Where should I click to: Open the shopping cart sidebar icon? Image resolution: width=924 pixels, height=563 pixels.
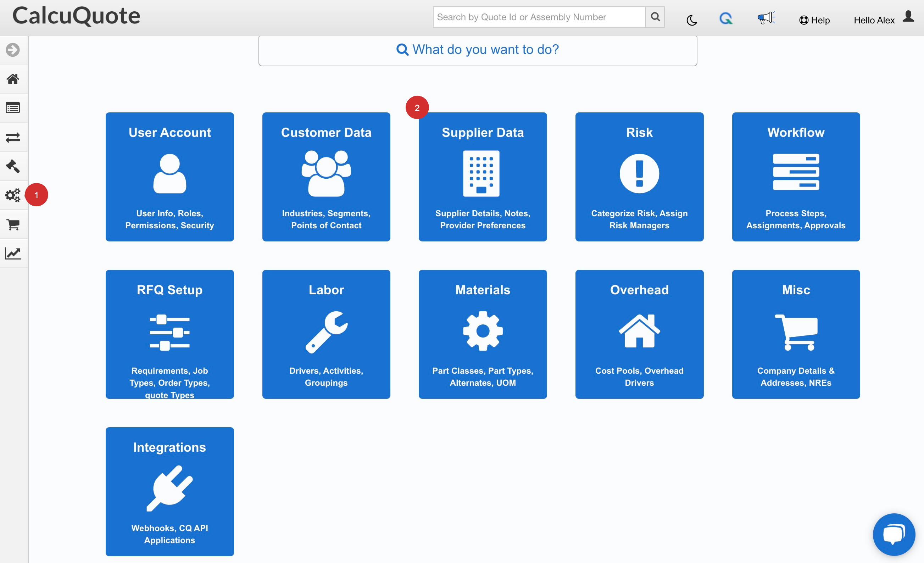click(13, 224)
